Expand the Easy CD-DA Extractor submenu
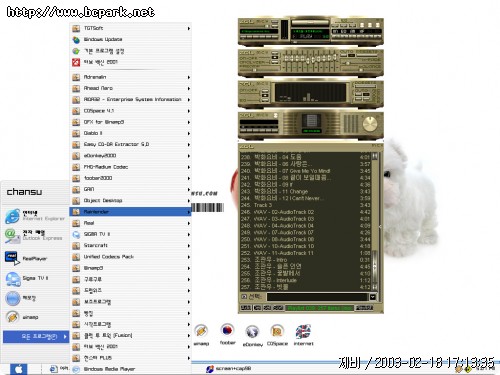 pyautogui.click(x=130, y=144)
